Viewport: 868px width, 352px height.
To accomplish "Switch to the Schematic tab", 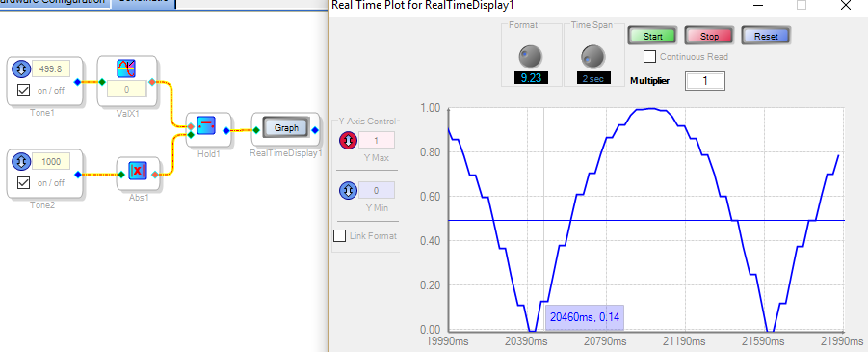I will click(144, 3).
